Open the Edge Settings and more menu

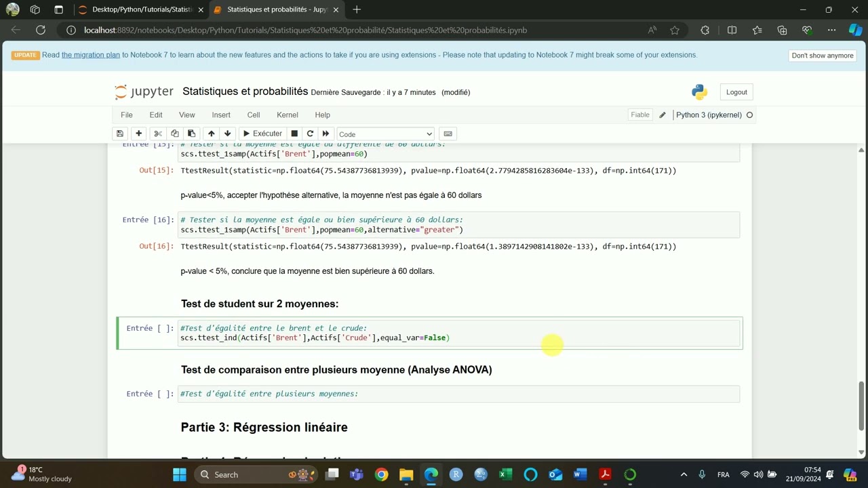[x=832, y=30]
